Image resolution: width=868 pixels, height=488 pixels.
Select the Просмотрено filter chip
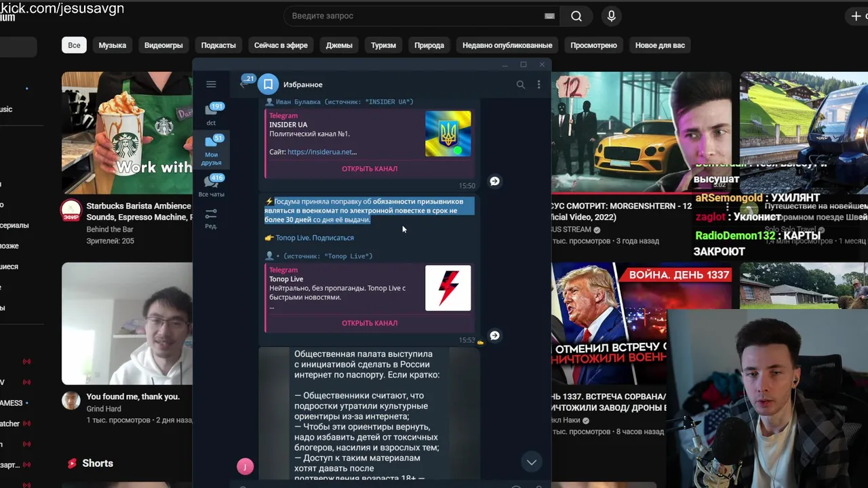pyautogui.click(x=593, y=45)
